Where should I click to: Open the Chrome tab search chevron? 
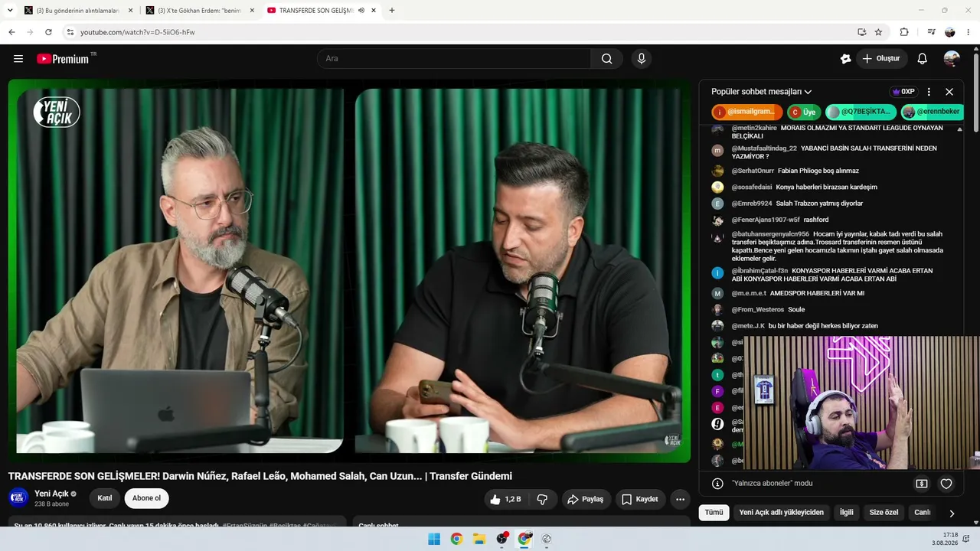tap(11, 10)
